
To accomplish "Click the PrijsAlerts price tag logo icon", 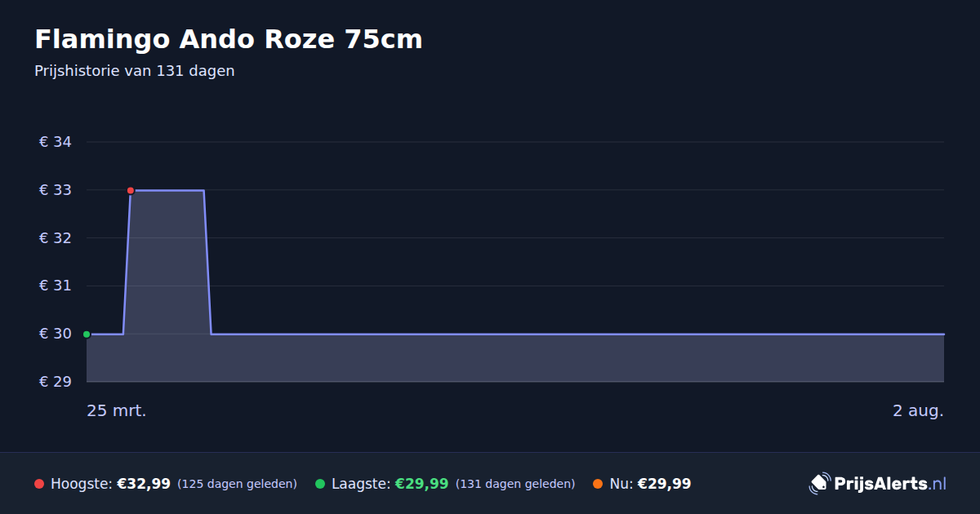I will click(819, 484).
